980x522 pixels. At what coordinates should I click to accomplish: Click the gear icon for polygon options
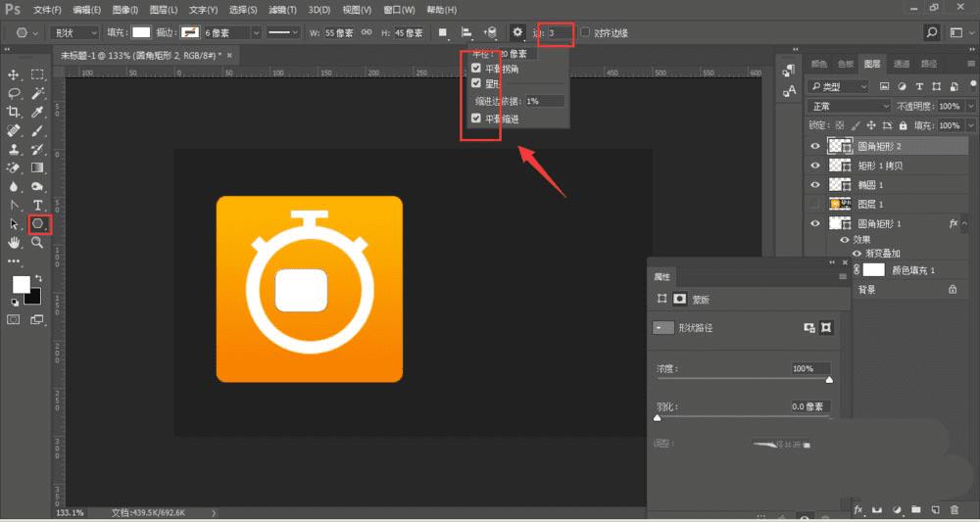tap(516, 32)
